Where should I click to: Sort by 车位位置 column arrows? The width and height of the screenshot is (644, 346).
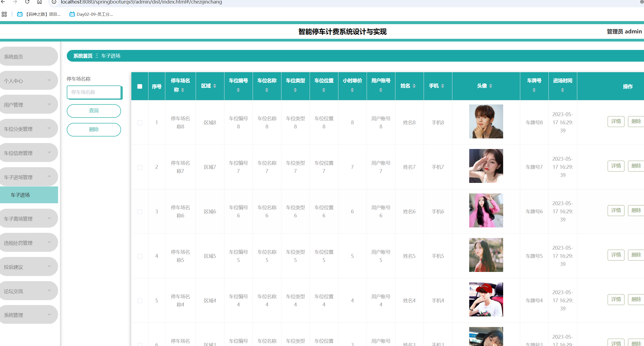coord(324,90)
